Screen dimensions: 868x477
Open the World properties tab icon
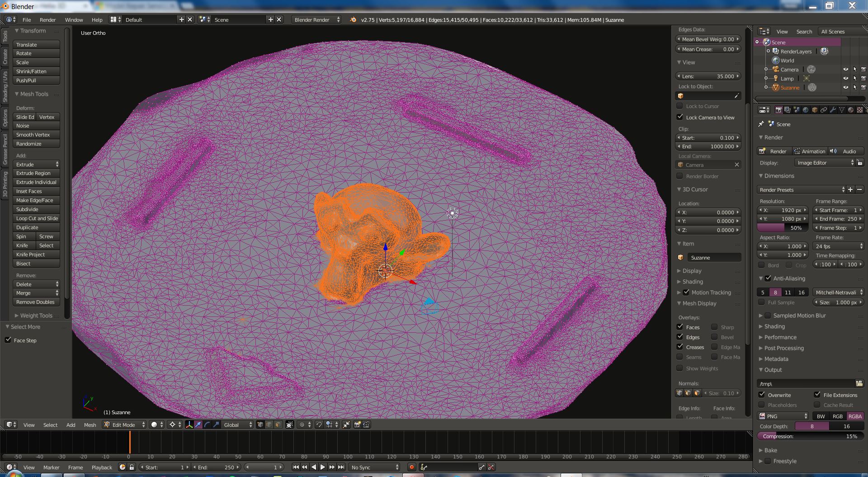tap(806, 110)
